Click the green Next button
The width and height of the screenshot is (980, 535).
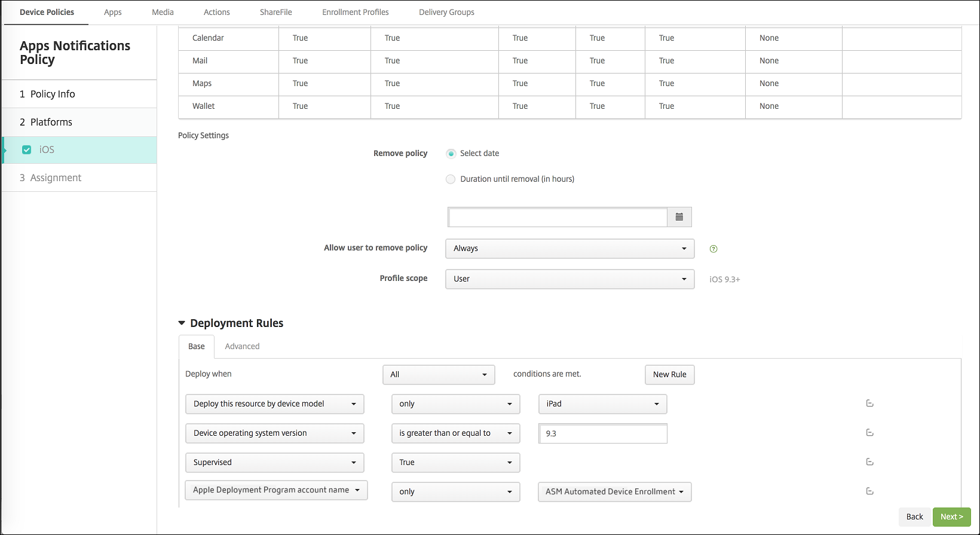951,517
